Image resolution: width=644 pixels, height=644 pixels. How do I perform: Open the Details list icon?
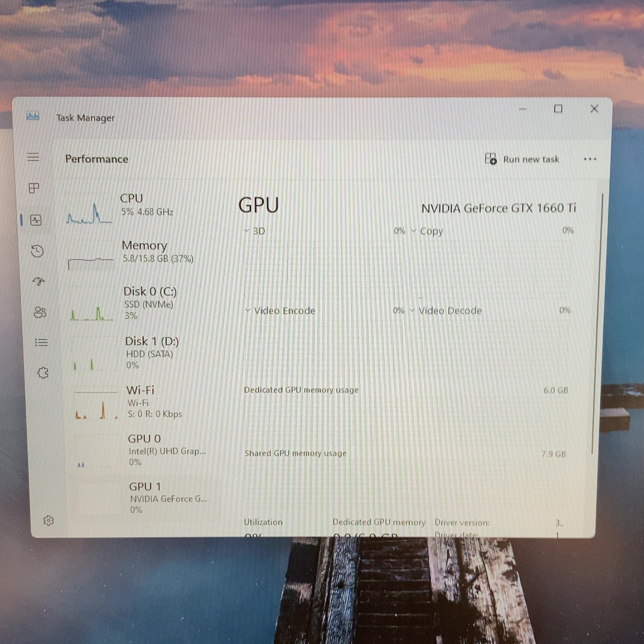(x=41, y=343)
